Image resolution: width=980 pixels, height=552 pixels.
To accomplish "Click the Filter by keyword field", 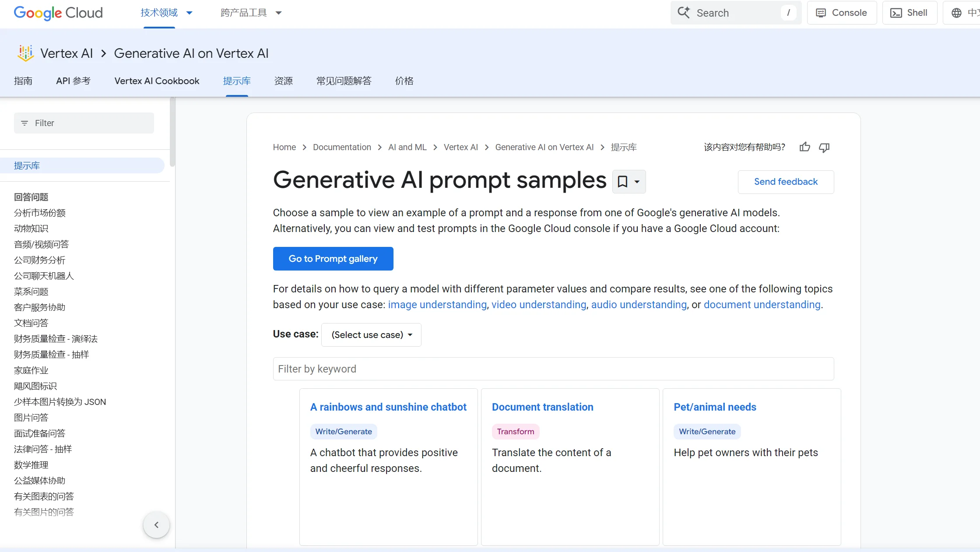I will point(553,369).
